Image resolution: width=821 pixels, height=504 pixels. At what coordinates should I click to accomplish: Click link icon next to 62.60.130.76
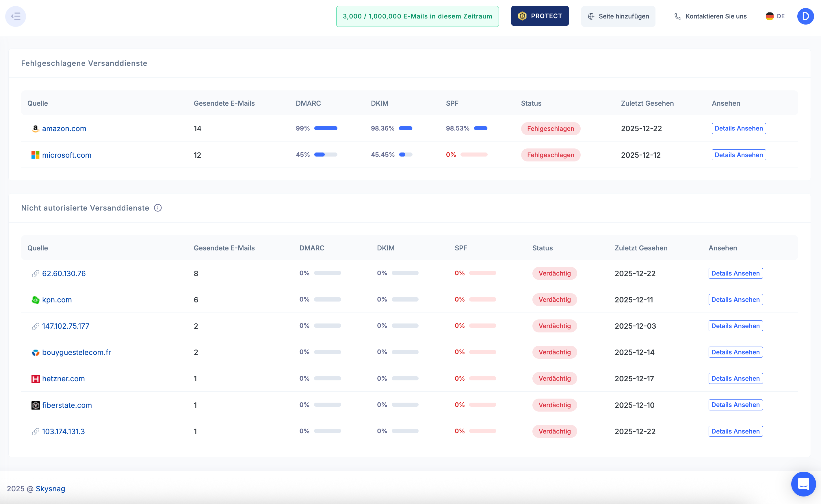point(35,274)
